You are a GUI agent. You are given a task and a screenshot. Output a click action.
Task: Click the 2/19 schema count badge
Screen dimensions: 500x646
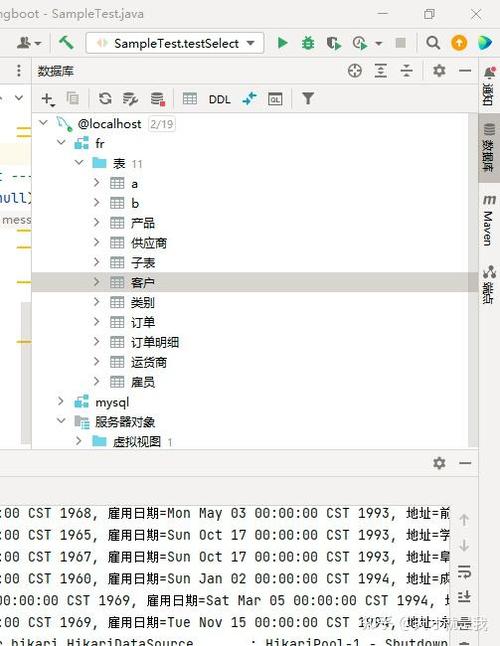pos(161,124)
